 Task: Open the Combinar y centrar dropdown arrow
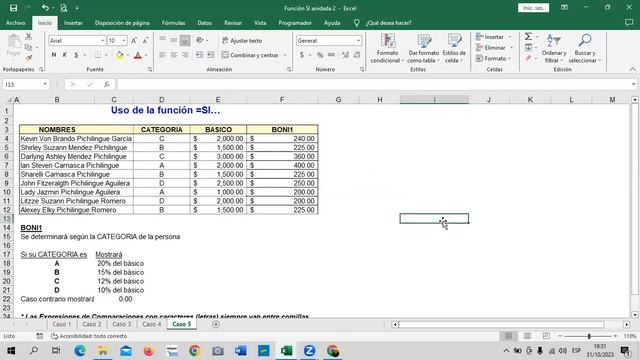(284, 55)
